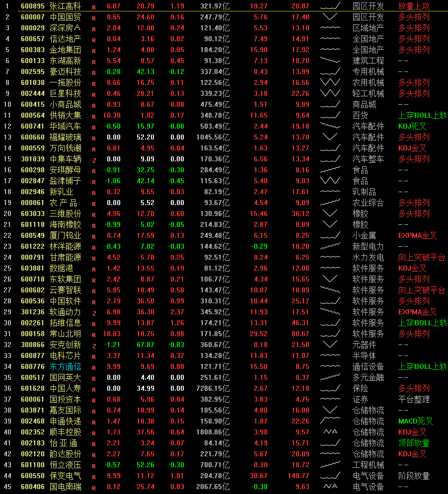The width and height of the screenshot is (448, 494).
Task: Click the R marker beside 金地集团
Action: click(94, 51)
